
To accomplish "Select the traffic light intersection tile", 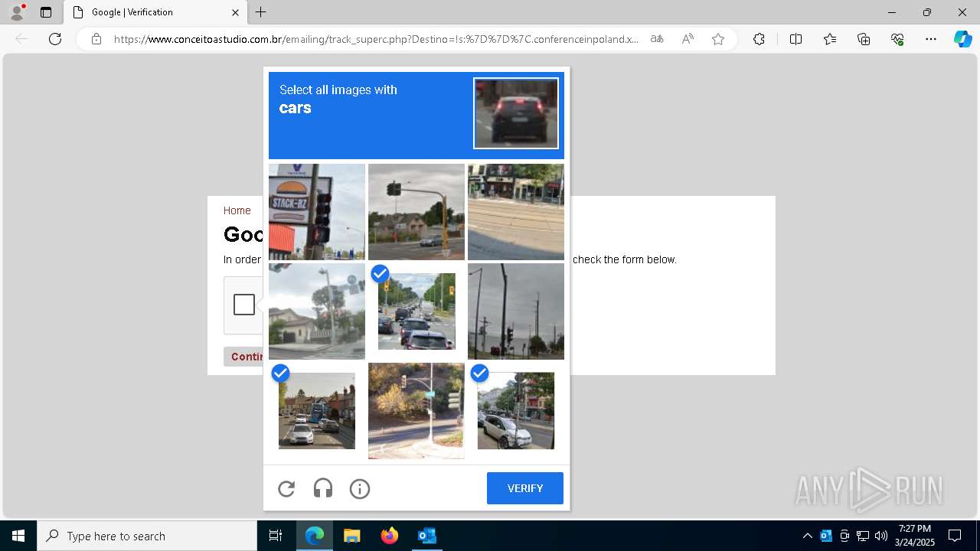I will click(x=416, y=212).
